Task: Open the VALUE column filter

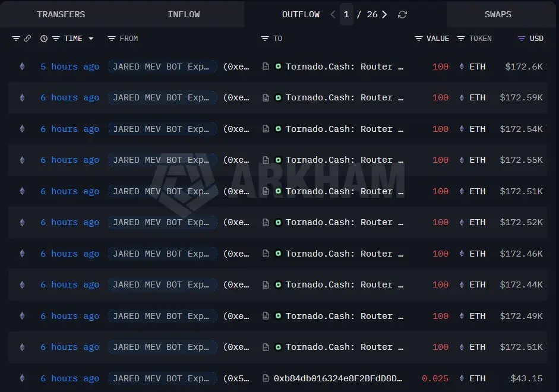Action: tap(419, 39)
